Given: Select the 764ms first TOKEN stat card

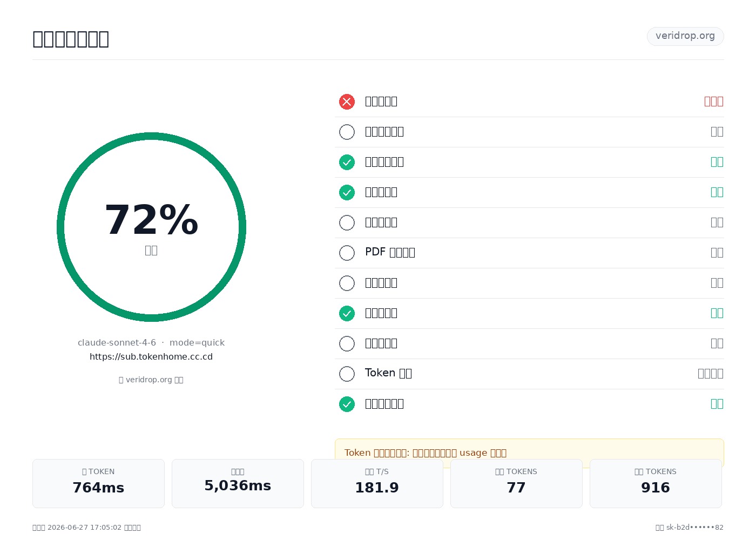Looking at the screenshot, I should pyautogui.click(x=98, y=483).
